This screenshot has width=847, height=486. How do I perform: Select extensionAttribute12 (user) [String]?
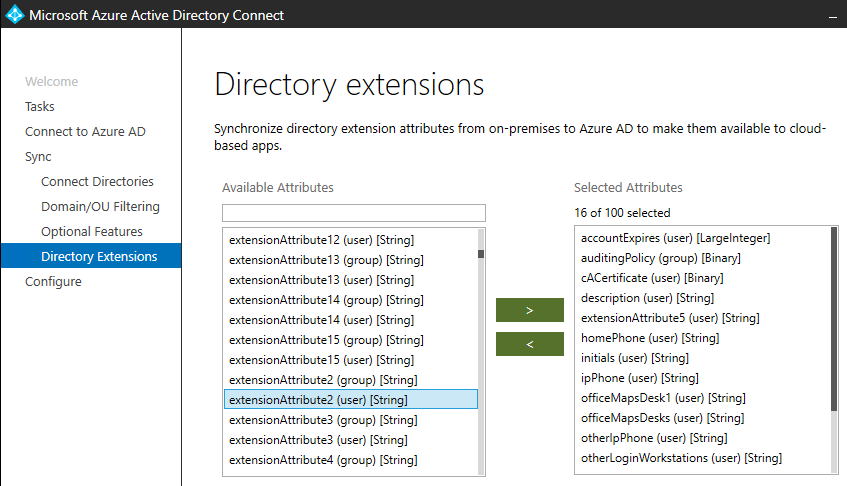click(351, 240)
